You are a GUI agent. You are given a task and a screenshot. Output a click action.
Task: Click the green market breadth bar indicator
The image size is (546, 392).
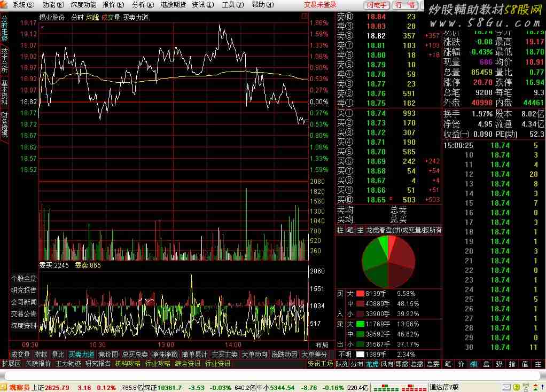coord(386,388)
